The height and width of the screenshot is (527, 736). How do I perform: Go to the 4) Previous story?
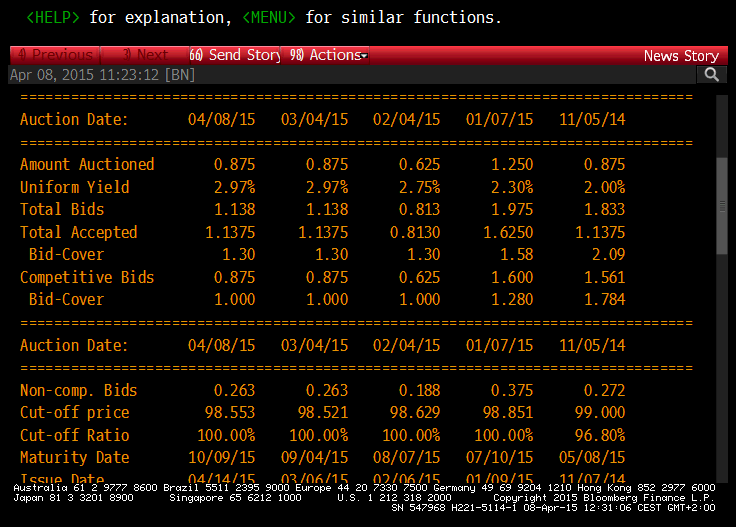pyautogui.click(x=55, y=55)
